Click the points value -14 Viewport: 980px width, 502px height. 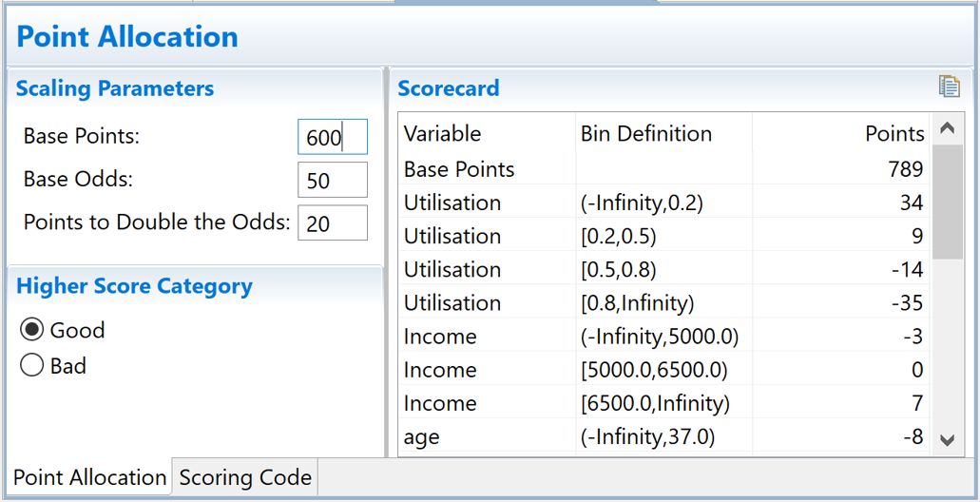click(907, 269)
